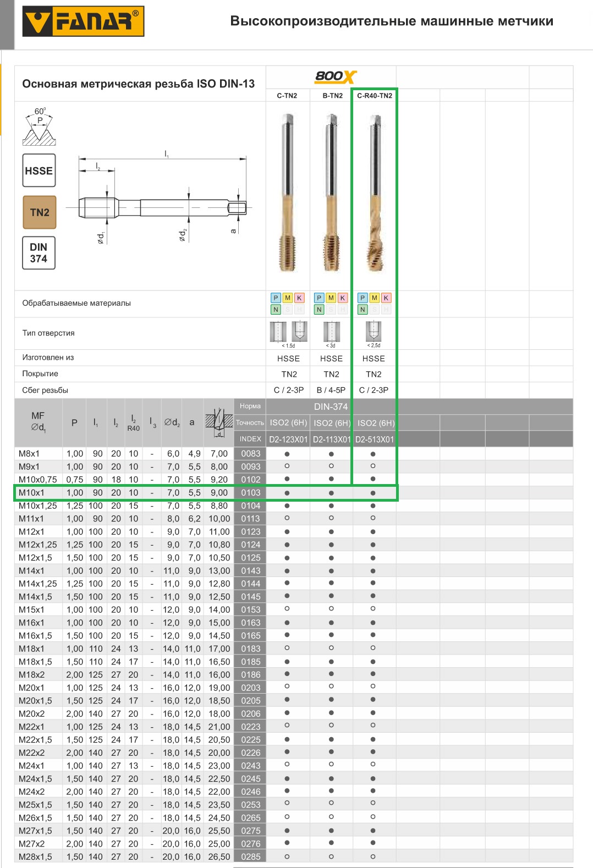Select the M10x1 row label

pos(31,493)
